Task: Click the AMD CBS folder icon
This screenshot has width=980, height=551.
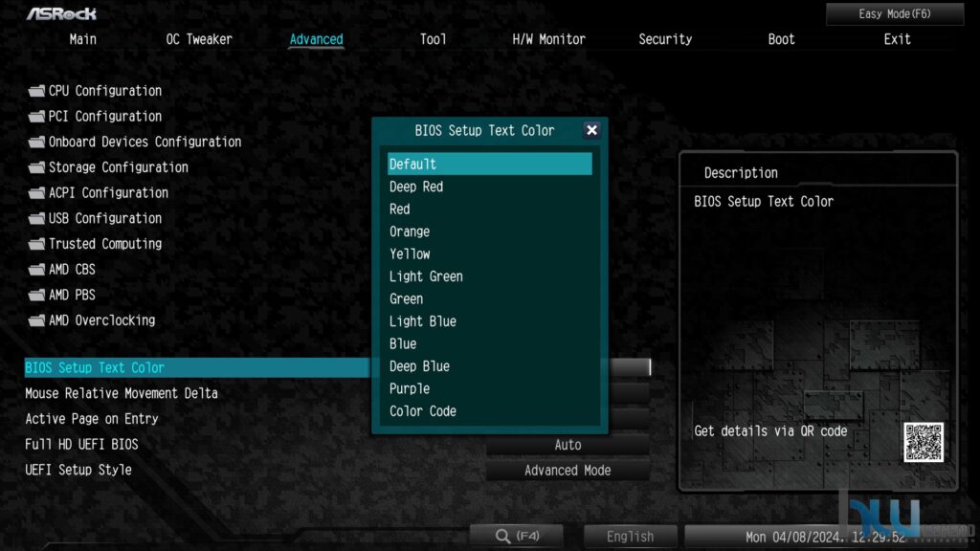Action: pos(37,270)
